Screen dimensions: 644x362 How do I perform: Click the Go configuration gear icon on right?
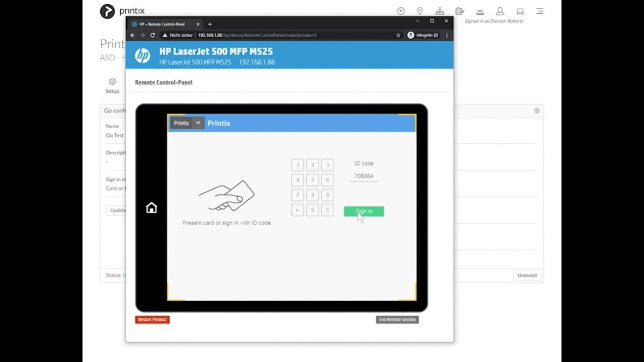coord(537,111)
